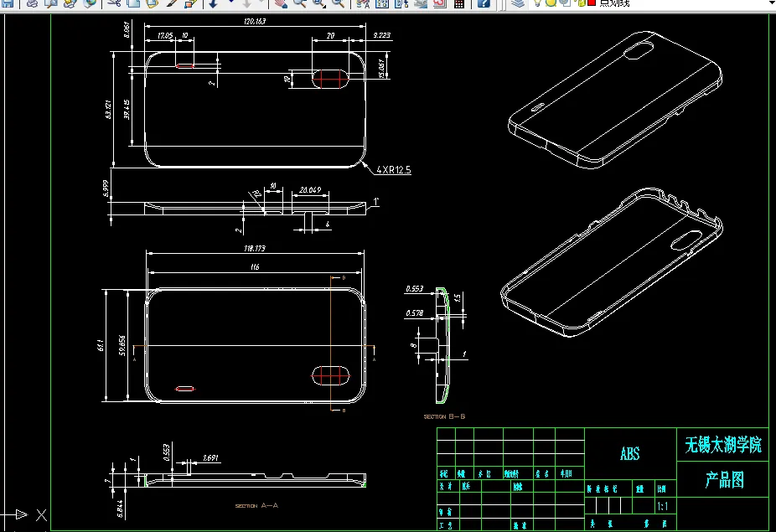Click the Copy icon

[133, 3]
